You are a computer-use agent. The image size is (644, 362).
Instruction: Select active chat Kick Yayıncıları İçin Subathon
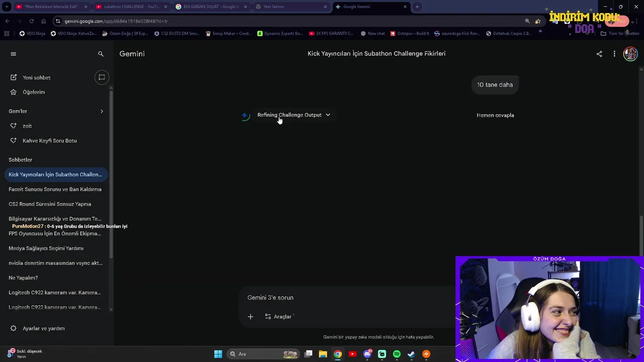tap(55, 174)
